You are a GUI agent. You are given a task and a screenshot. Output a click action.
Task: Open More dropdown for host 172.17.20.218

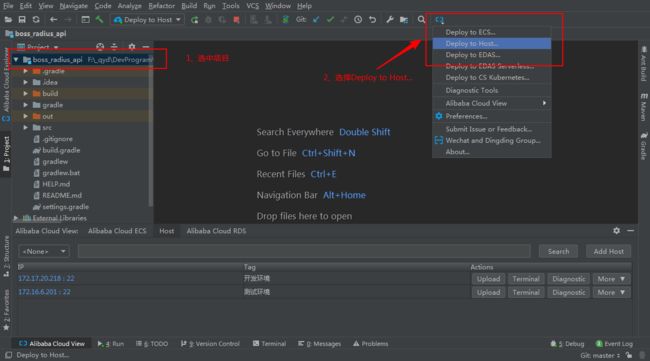point(611,279)
